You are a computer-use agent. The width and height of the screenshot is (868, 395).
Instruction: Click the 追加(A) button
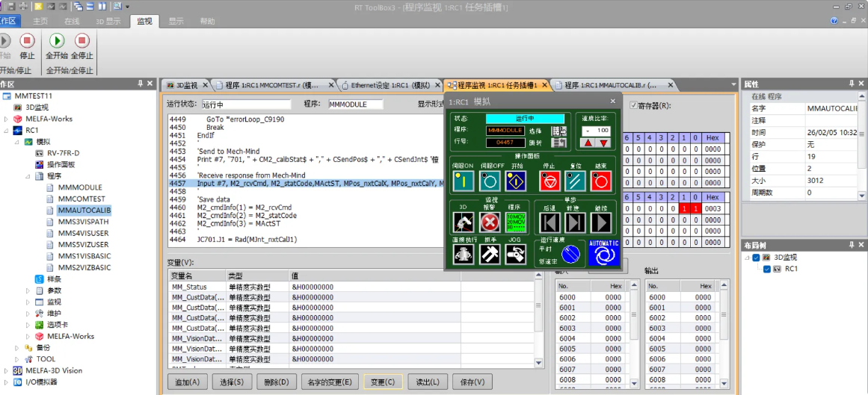coord(187,382)
